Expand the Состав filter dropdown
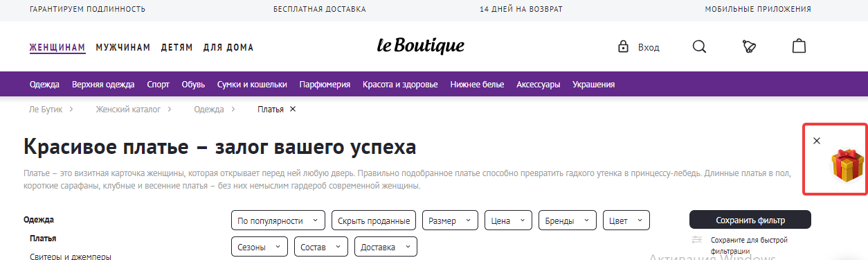Screen dimensions: 868x260 pyautogui.click(x=320, y=247)
